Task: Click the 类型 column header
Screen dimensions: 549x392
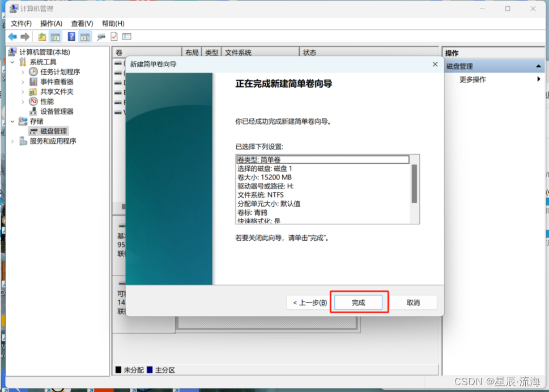Action: click(211, 52)
